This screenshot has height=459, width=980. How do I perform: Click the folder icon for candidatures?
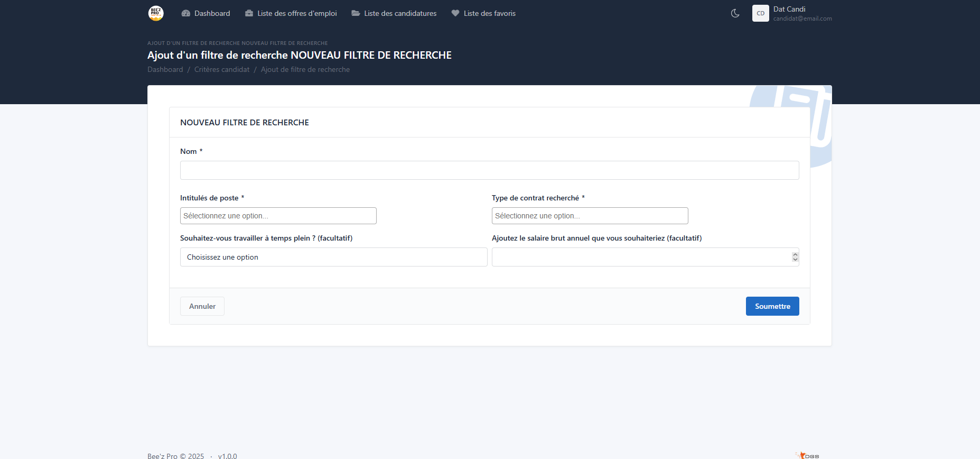[356, 13]
